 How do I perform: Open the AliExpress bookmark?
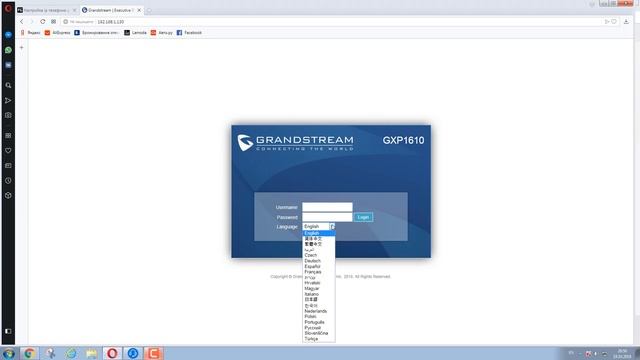[x=58, y=33]
